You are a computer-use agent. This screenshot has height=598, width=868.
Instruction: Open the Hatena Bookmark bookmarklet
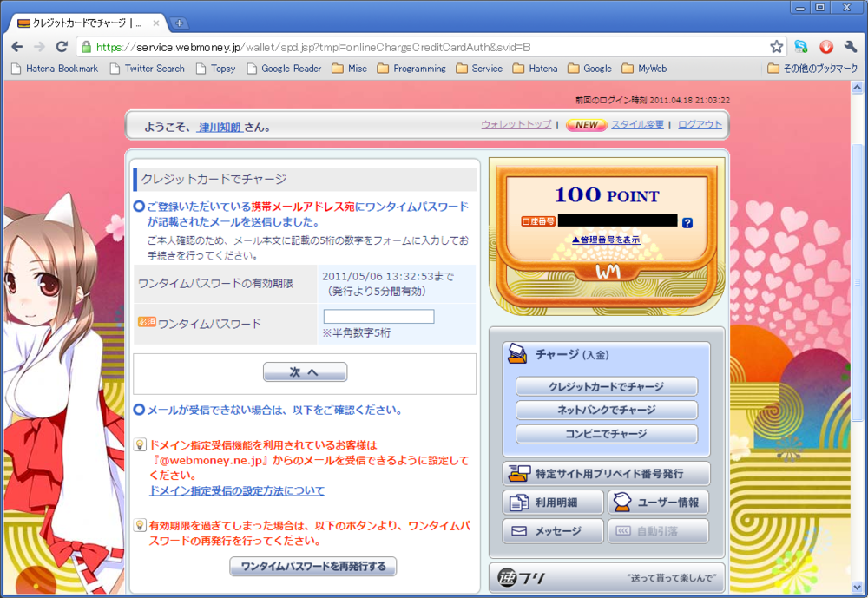click(x=55, y=69)
